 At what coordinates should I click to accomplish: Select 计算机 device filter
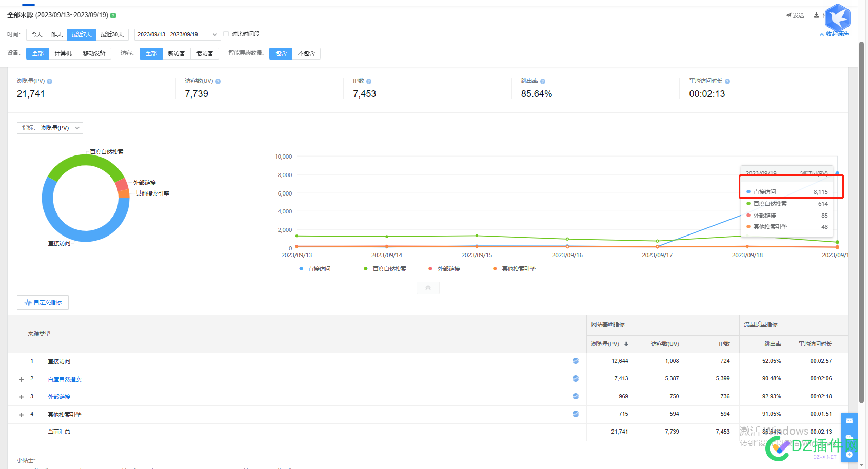63,53
